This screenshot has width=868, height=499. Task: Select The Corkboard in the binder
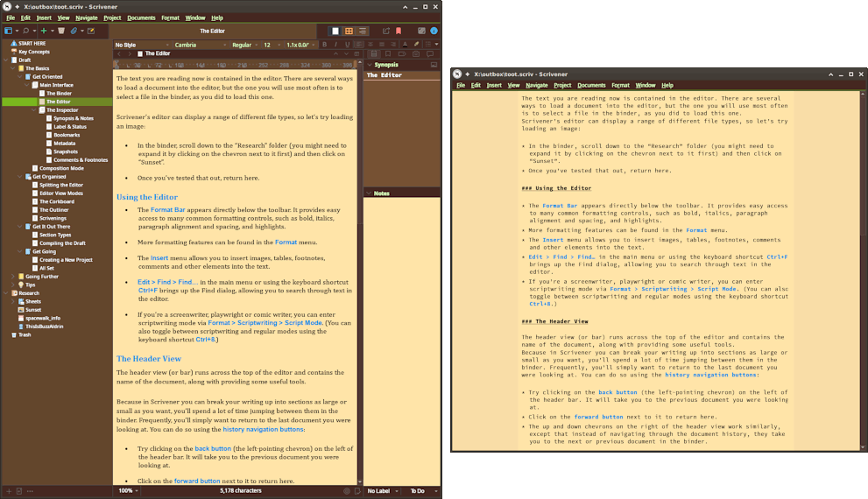click(x=56, y=201)
